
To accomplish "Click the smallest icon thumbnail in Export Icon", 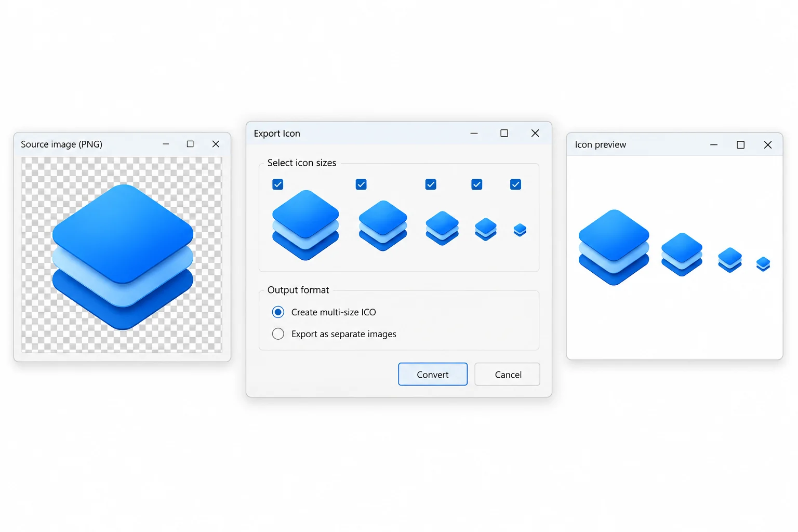I will tap(520, 230).
